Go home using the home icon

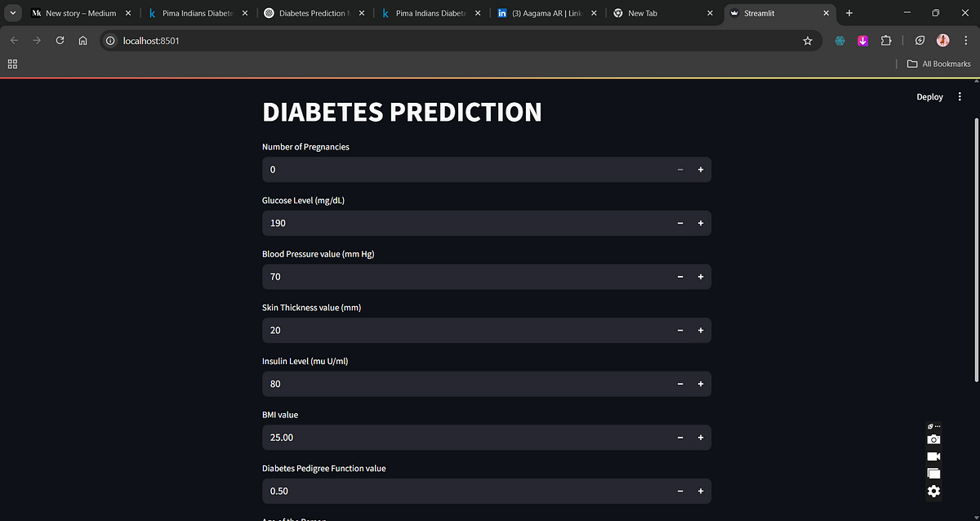click(x=82, y=40)
